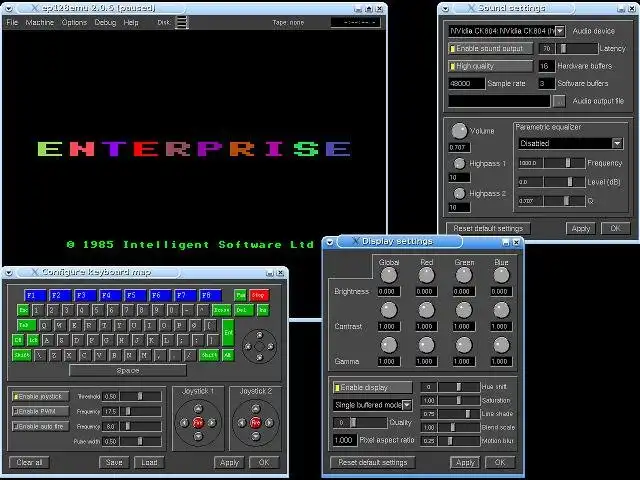640x480 pixels.
Task: Click the Red Contrast knob
Action: (x=426, y=310)
